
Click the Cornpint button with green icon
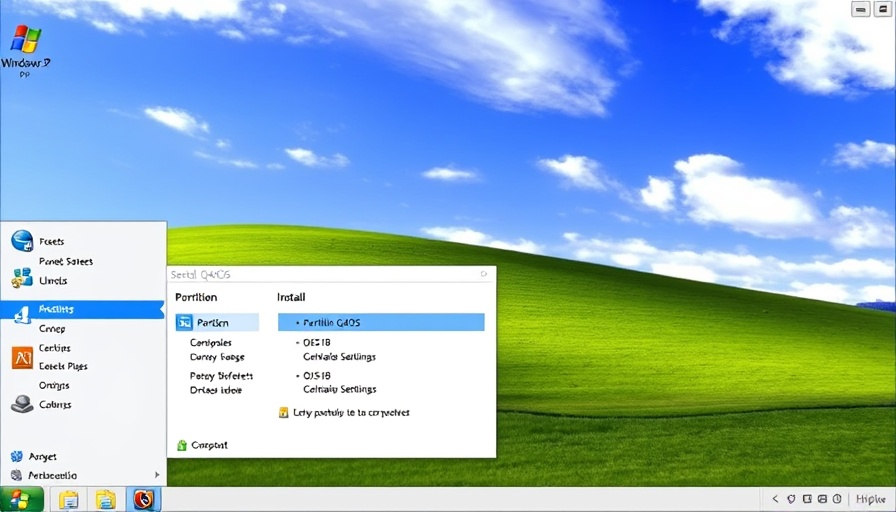(x=202, y=445)
